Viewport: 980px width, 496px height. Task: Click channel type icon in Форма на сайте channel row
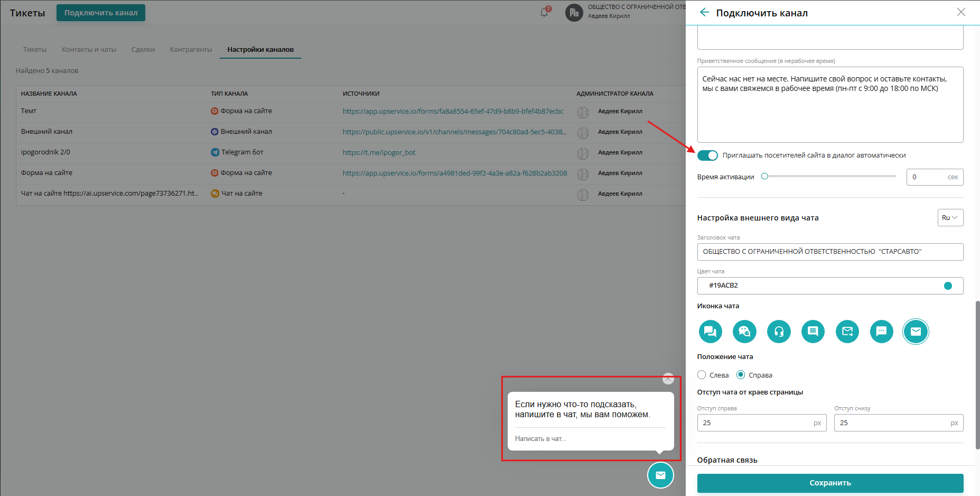coord(214,173)
